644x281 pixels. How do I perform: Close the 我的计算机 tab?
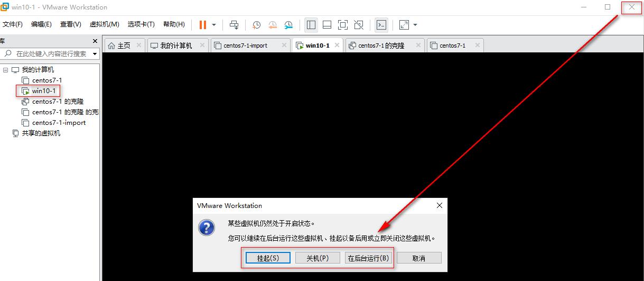click(203, 46)
